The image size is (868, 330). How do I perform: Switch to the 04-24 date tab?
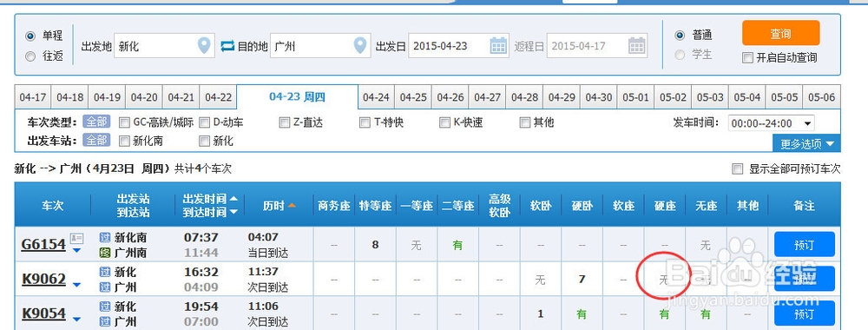[x=377, y=97]
